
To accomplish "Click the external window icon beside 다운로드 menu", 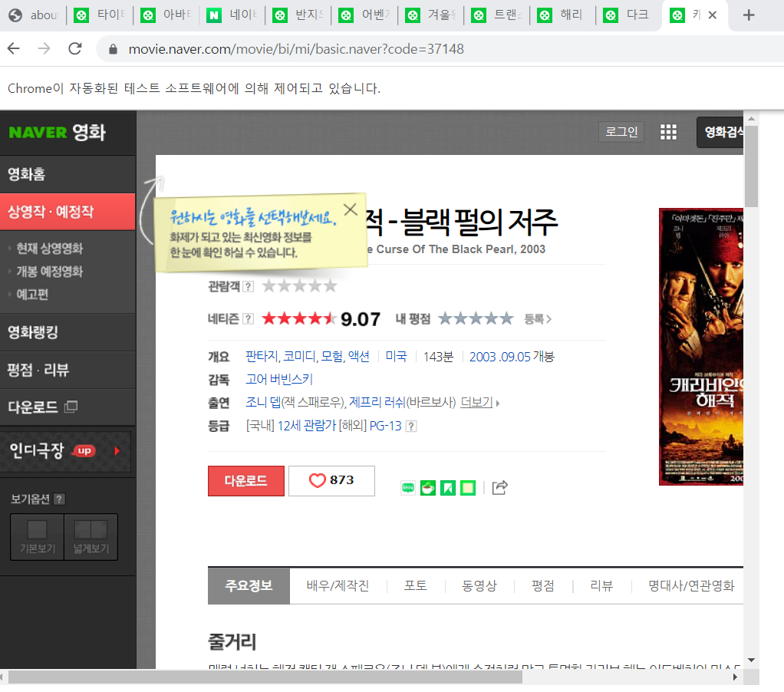I will click(x=71, y=407).
